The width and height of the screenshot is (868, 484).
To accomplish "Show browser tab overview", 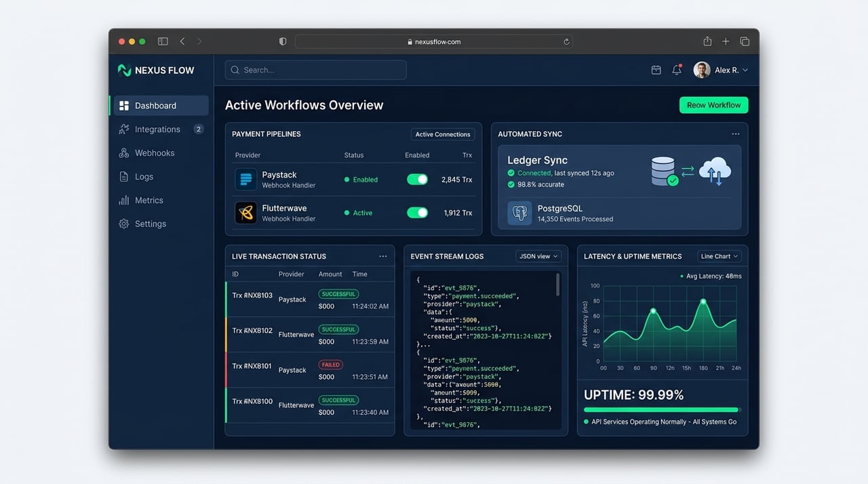I will pos(745,41).
